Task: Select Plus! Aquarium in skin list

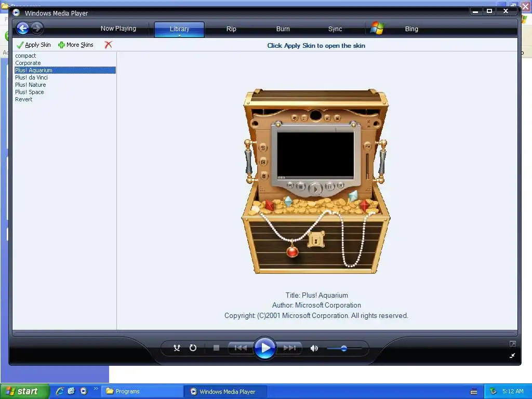Action: (65, 70)
